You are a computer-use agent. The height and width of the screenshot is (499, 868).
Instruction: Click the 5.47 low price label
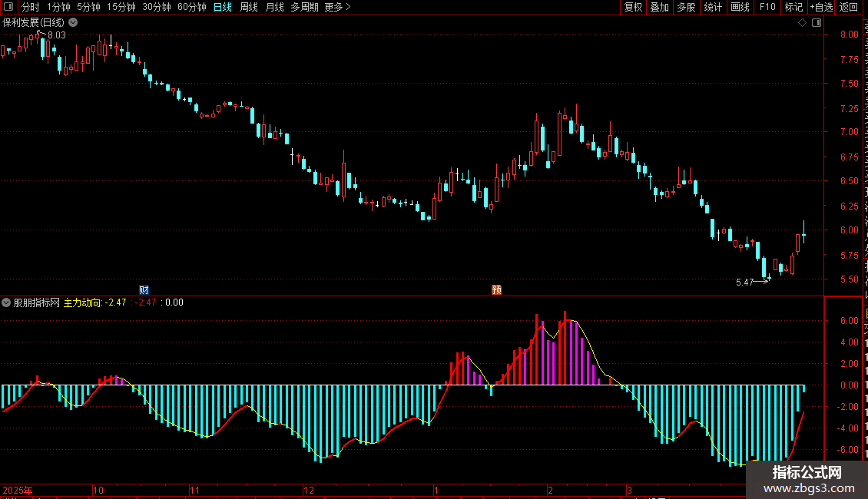(x=744, y=283)
